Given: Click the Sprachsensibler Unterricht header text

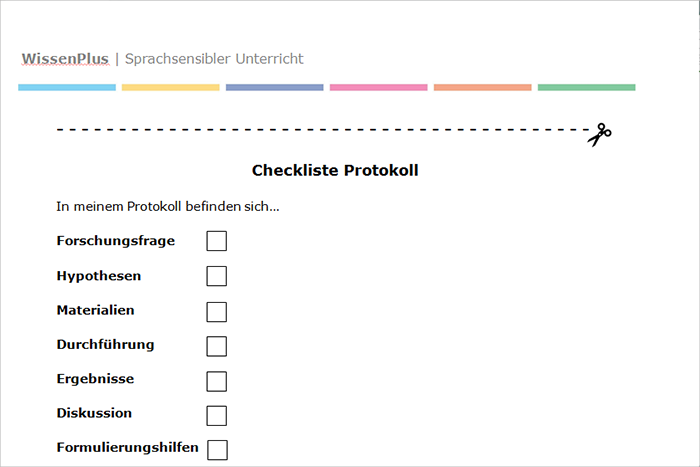Looking at the screenshot, I should tap(214, 58).
